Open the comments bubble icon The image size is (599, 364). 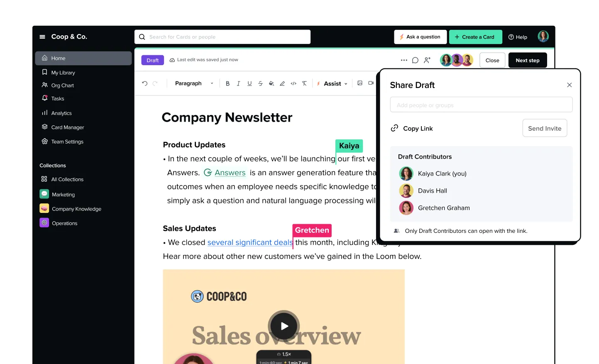415,60
